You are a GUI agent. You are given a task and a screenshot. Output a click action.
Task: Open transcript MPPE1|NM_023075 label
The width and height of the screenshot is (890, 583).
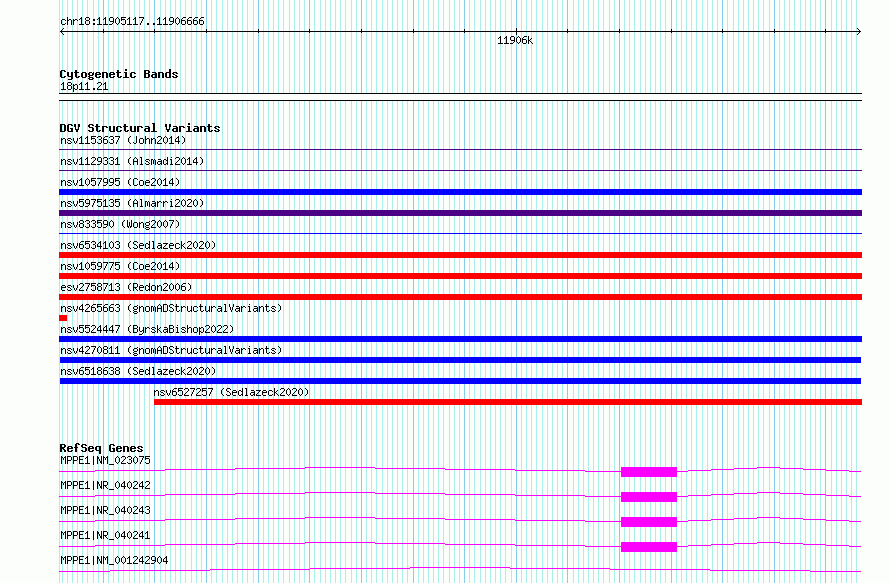coord(105,460)
